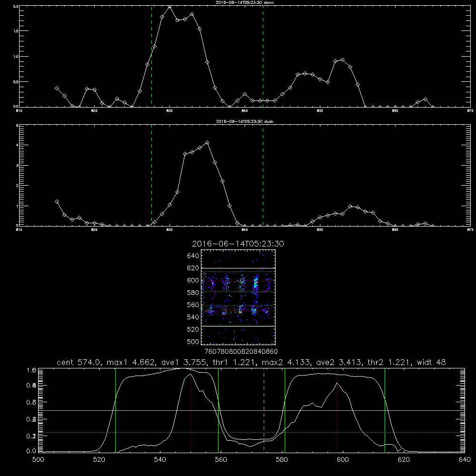The image size is (476, 476).
Task: Click the right green dashed line in dusk plot
Action: pyautogui.click(x=263, y=175)
